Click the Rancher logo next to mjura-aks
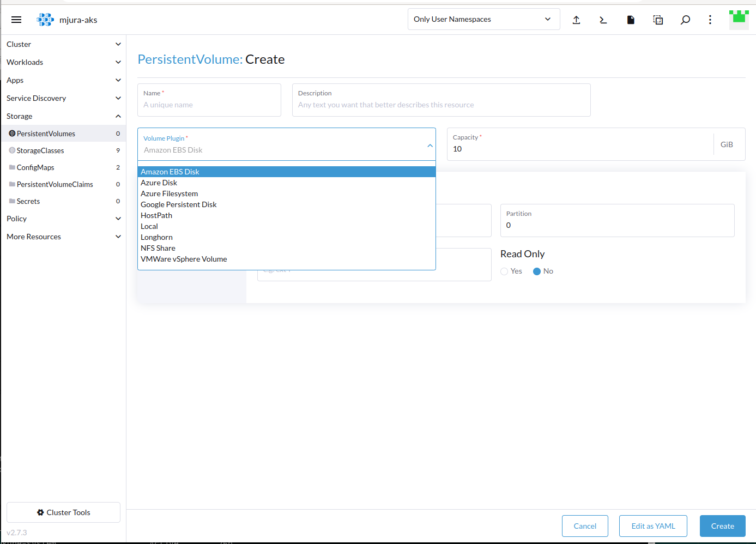 tap(45, 19)
